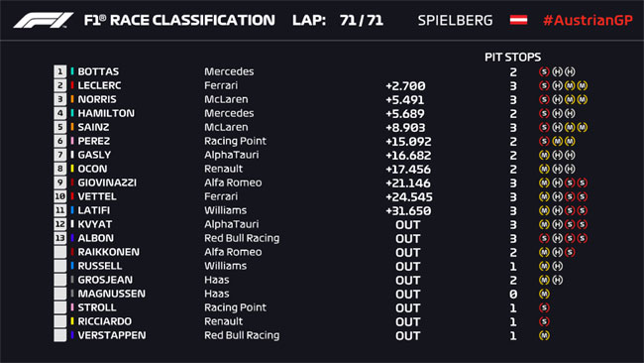The height and width of the screenshot is (363, 644).
Task: Click the Mercedes teal swatch beside Hamilton
Action: [72, 113]
